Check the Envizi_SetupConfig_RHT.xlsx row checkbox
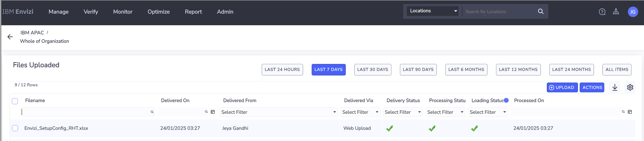The height and width of the screenshot is (141, 644). click(15, 128)
